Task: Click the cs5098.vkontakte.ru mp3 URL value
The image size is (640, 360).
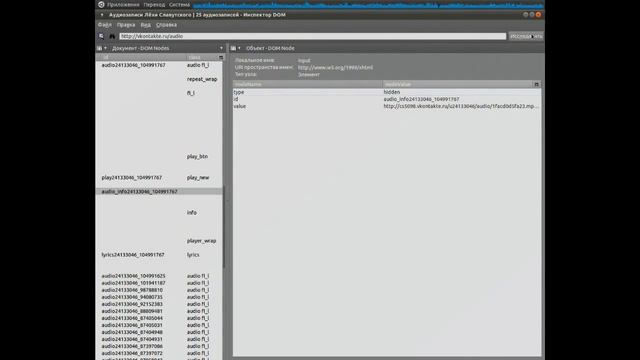Action: click(x=461, y=106)
